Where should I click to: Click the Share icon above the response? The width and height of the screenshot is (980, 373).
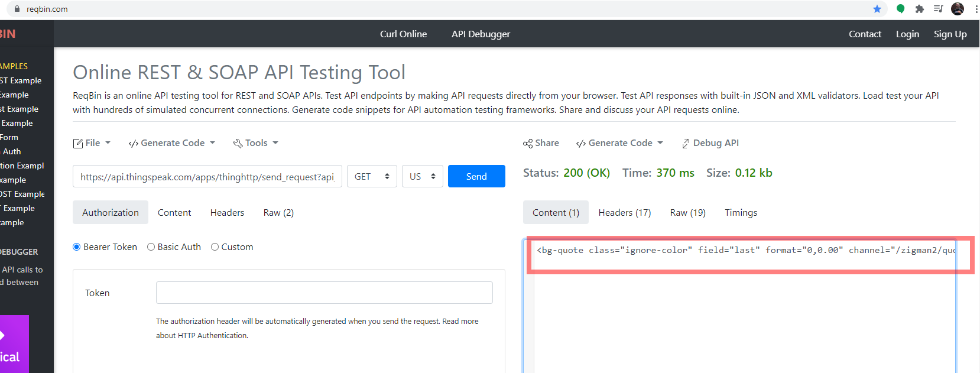pos(528,144)
